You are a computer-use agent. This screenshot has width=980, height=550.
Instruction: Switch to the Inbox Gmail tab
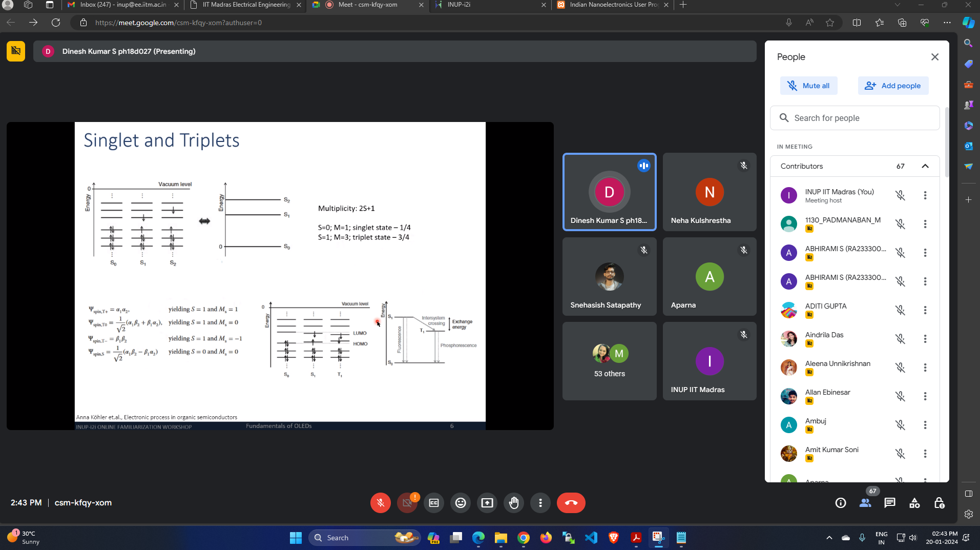click(123, 5)
